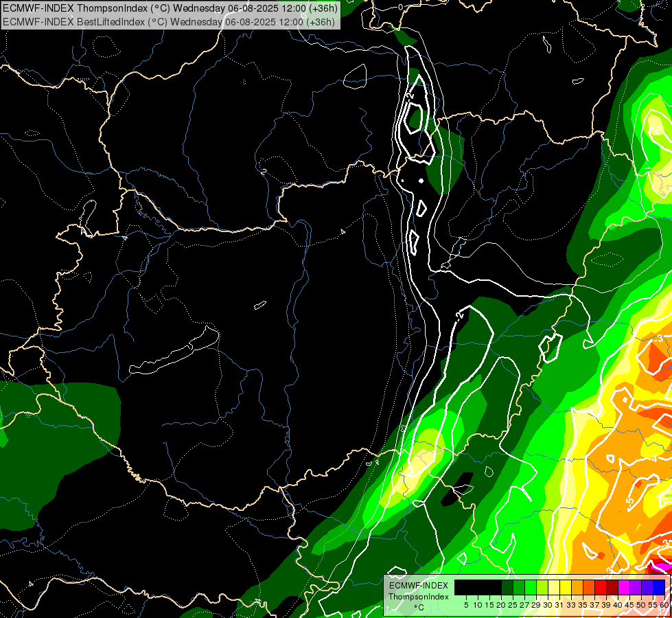Select the bright green legend swatch (27–29)
The height and width of the screenshot is (618, 672).
click(x=531, y=588)
